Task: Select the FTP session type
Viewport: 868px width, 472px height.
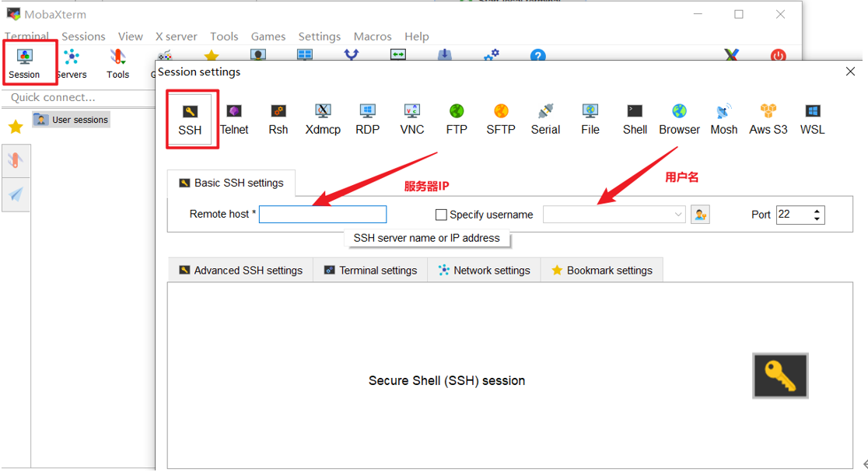Action: [x=457, y=119]
